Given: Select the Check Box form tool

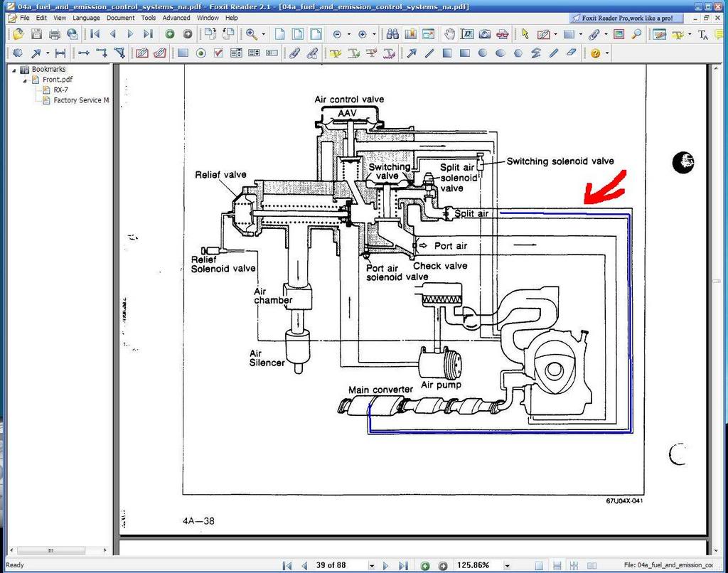Looking at the screenshot, I should (218, 53).
